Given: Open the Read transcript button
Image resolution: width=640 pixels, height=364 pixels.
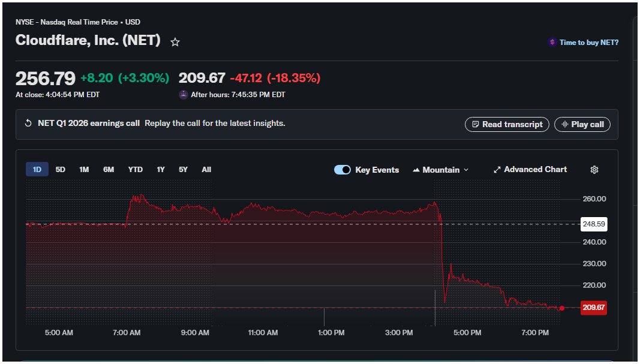Looking at the screenshot, I should (507, 125).
